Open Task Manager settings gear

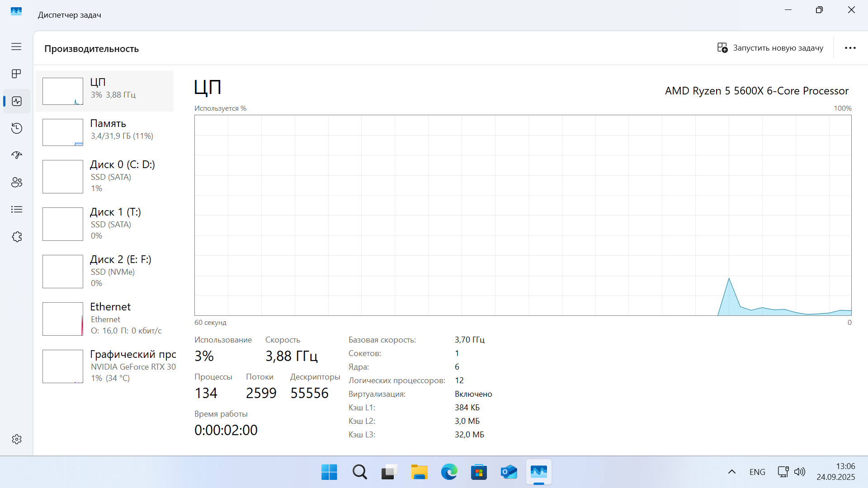click(17, 439)
